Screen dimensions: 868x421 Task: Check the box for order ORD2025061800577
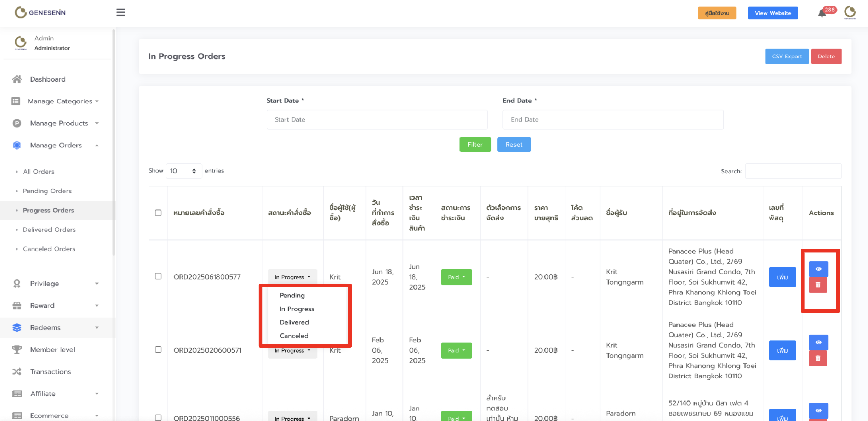click(x=158, y=276)
